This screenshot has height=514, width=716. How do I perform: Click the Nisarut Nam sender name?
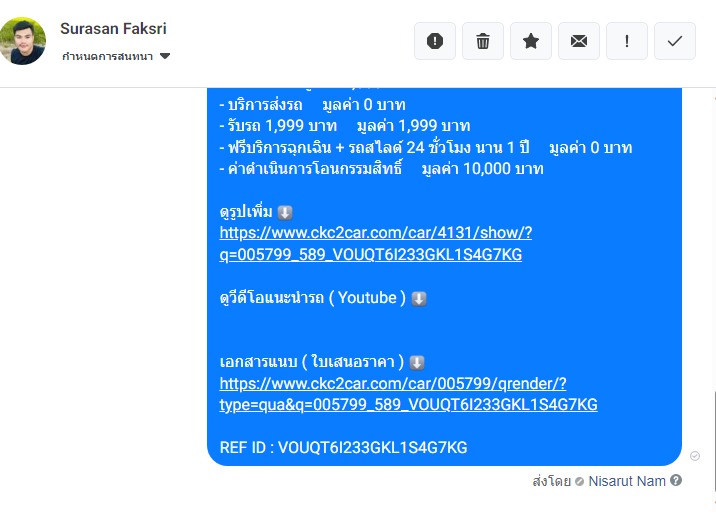pos(627,481)
